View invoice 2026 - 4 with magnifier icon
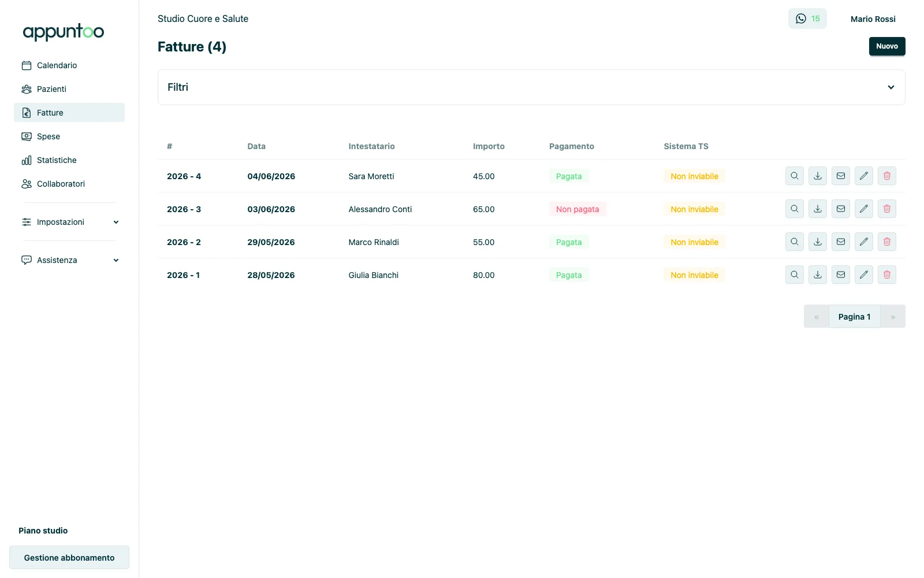The height and width of the screenshot is (578, 924). click(795, 176)
